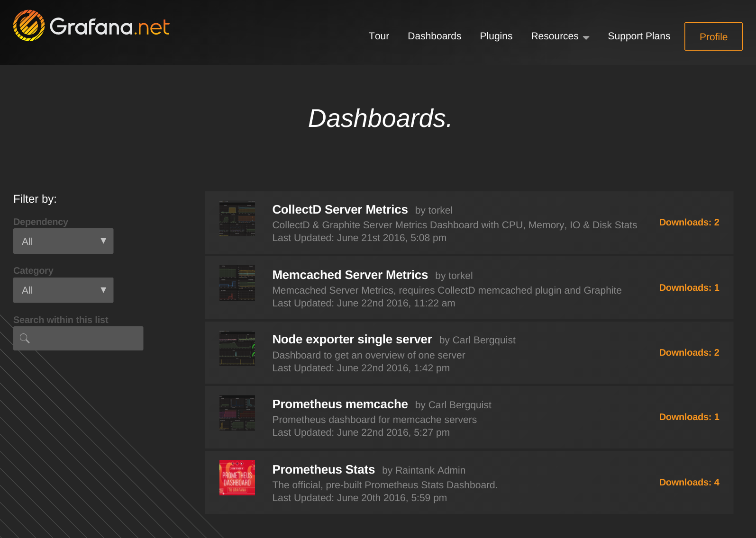The image size is (756, 538).
Task: Expand the Category filter dropdown
Action: click(64, 290)
